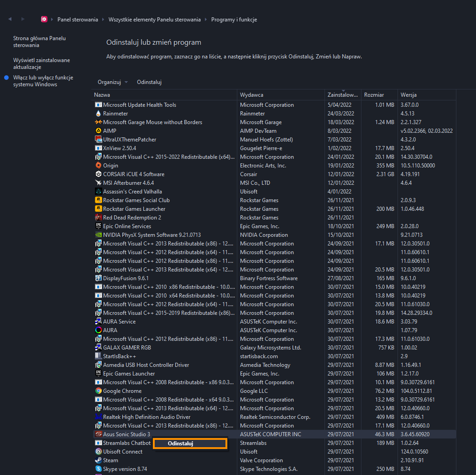Click the Rockstar Games Social Club icon
This screenshot has height=475, width=476.
[x=98, y=200]
